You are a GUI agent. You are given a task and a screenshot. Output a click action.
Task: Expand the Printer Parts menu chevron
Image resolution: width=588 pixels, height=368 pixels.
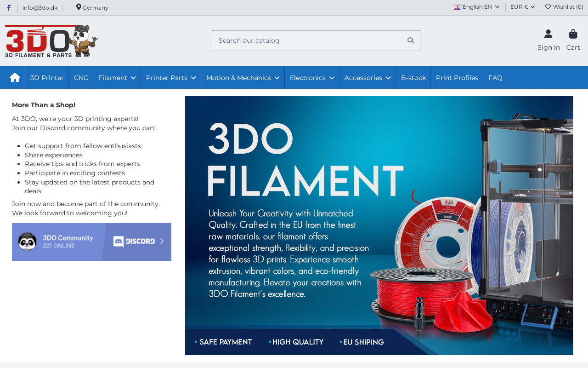pyautogui.click(x=193, y=78)
